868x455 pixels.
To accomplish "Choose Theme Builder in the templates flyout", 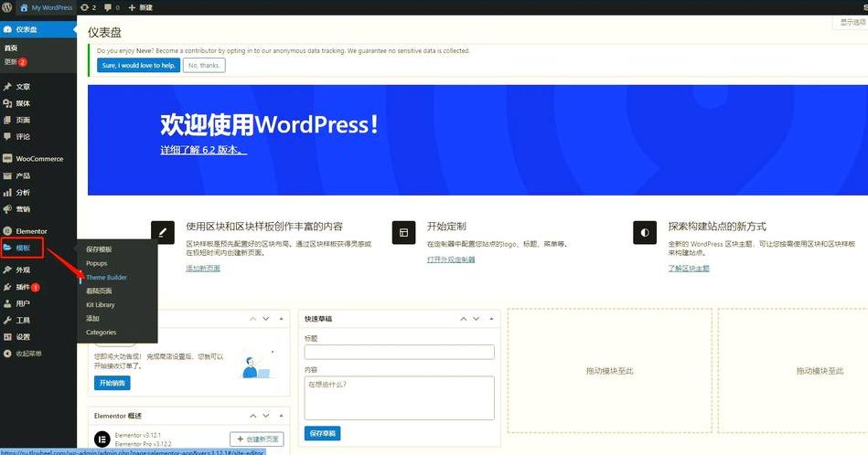I will [x=106, y=277].
